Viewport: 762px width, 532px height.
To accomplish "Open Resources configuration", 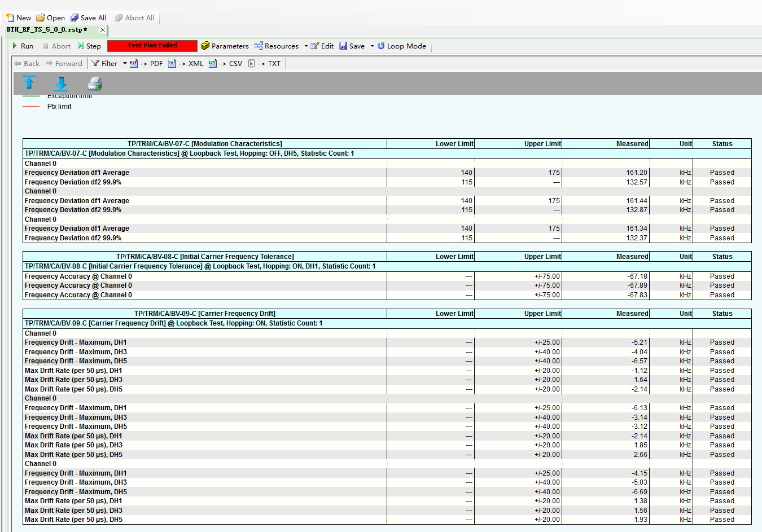I will (x=277, y=46).
